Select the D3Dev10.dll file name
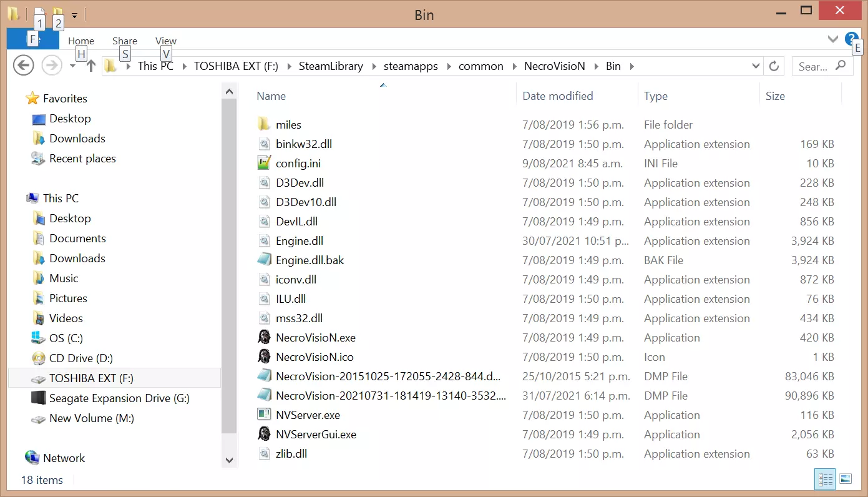 coord(306,202)
